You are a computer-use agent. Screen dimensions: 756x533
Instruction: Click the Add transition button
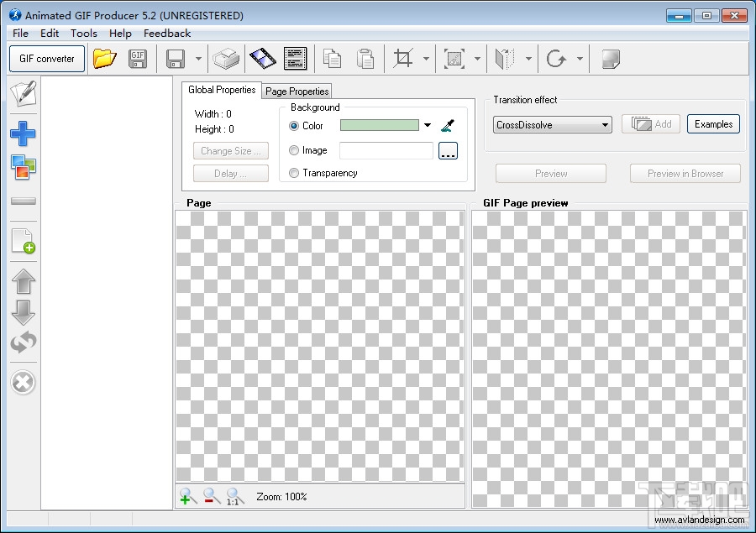point(651,124)
